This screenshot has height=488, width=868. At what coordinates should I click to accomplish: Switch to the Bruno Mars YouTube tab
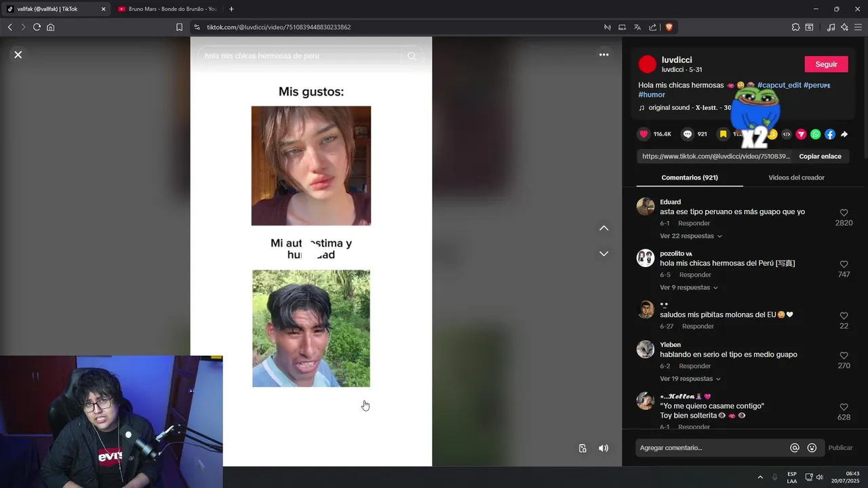pos(167,9)
